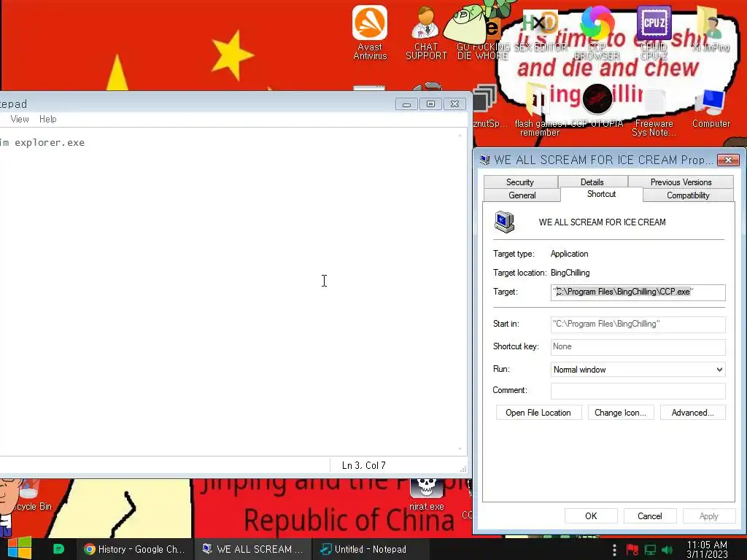
Task: Expand the Run dropdown (Normal window)
Action: click(638, 370)
